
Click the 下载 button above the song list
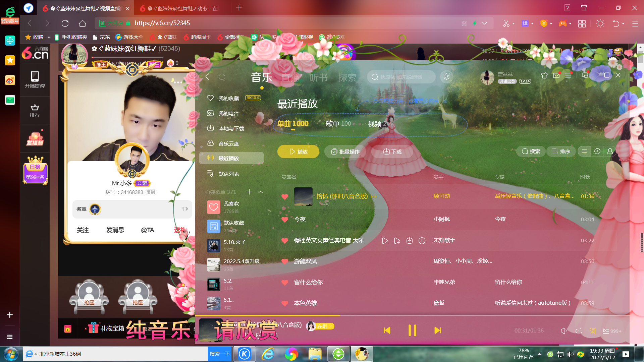tap(392, 152)
